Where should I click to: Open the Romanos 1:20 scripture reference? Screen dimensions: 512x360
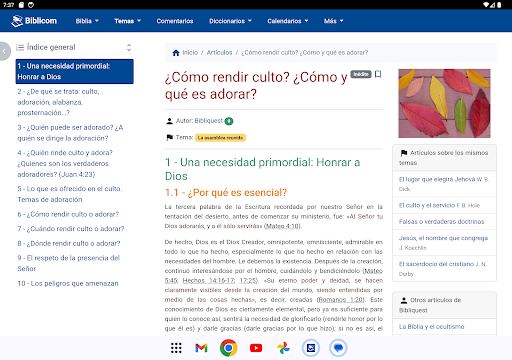(x=340, y=300)
